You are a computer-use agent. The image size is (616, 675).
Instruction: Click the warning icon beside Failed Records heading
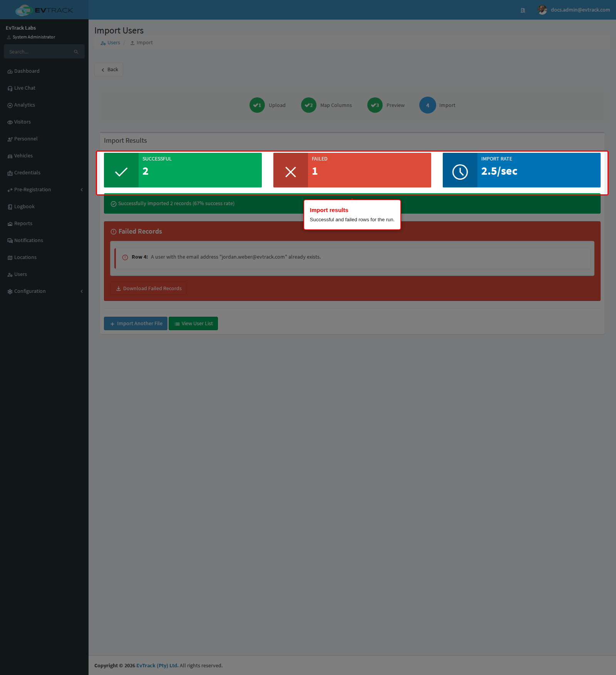coord(114,232)
